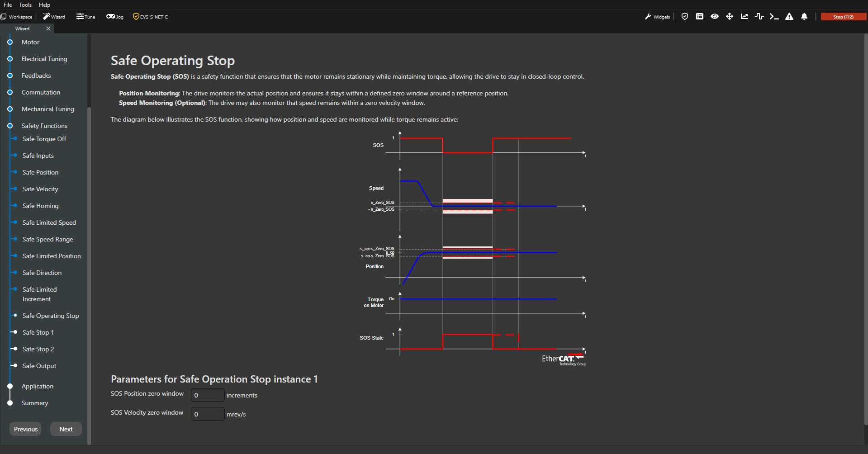Open the Workspace dropdown in the toolbar

pos(17,17)
